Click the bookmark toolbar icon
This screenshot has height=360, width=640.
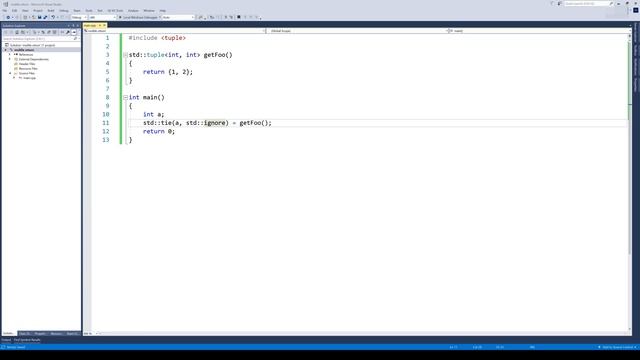[x=239, y=18]
